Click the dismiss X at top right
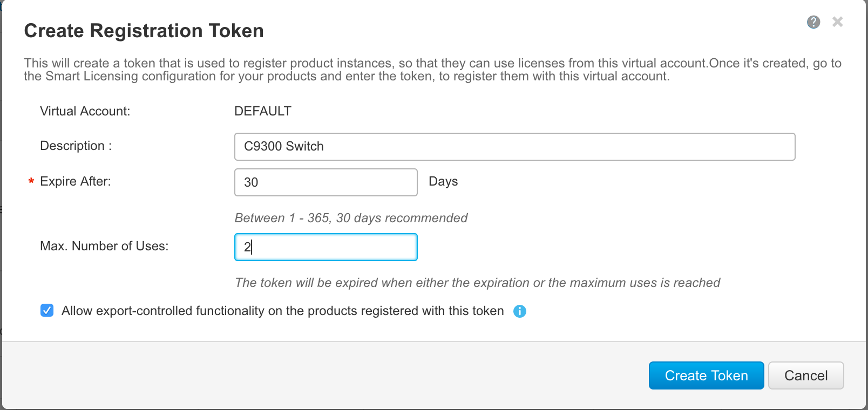 tap(837, 22)
